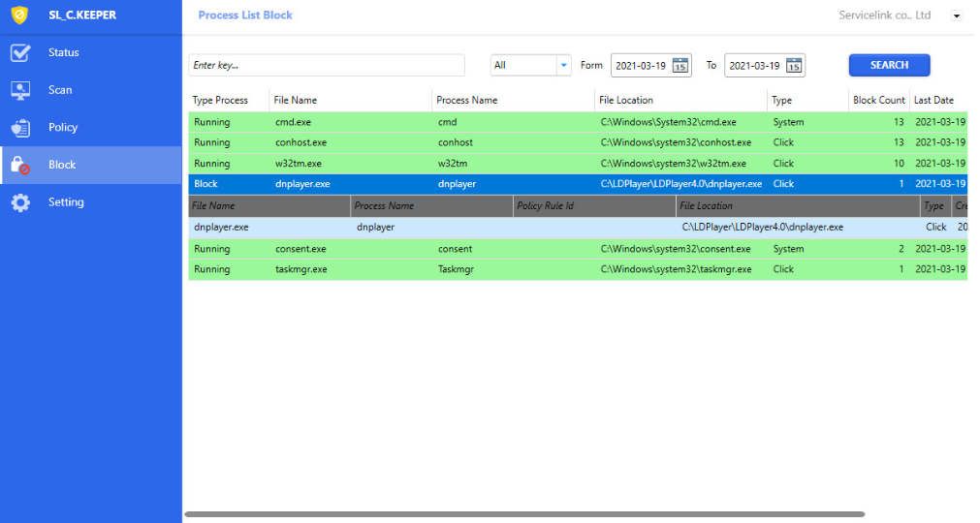The image size is (980, 523).
Task: Open the Policy hand-shield icon
Action: (20, 128)
